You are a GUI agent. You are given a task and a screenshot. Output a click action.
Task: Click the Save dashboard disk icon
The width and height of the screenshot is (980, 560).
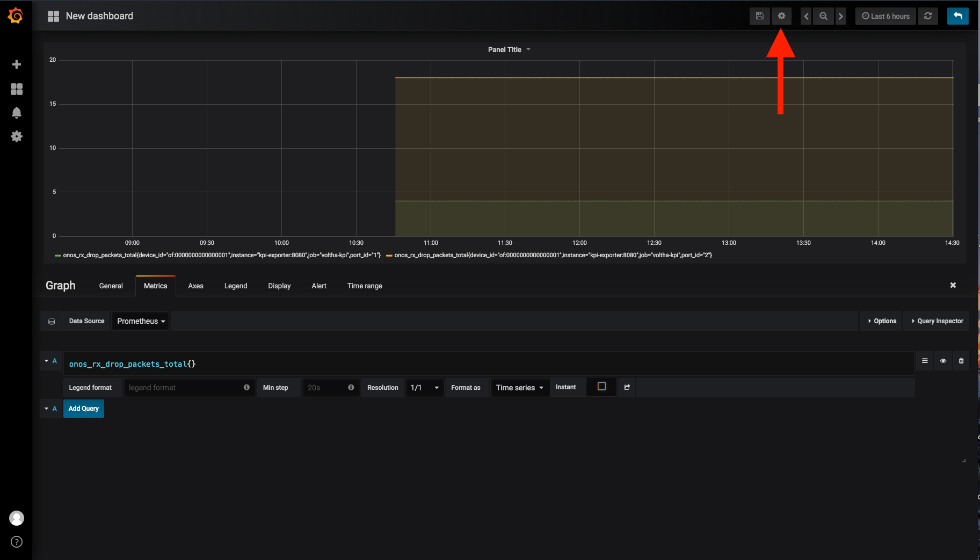pyautogui.click(x=759, y=16)
